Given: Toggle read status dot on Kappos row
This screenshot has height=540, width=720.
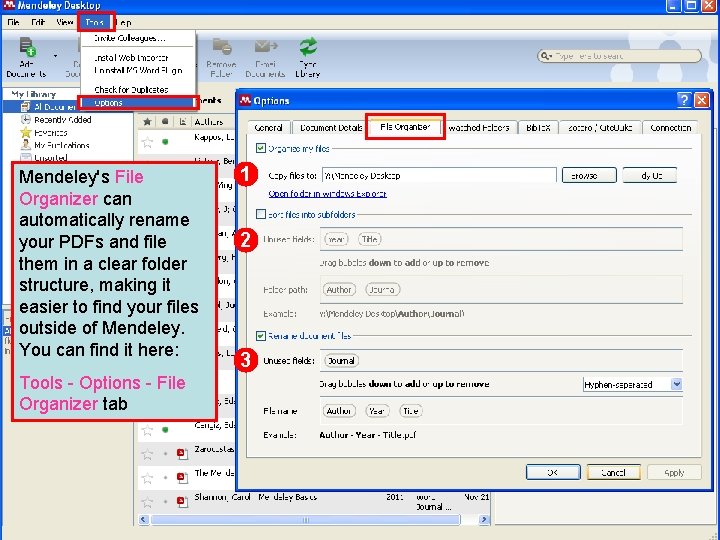Looking at the screenshot, I should (165, 141).
